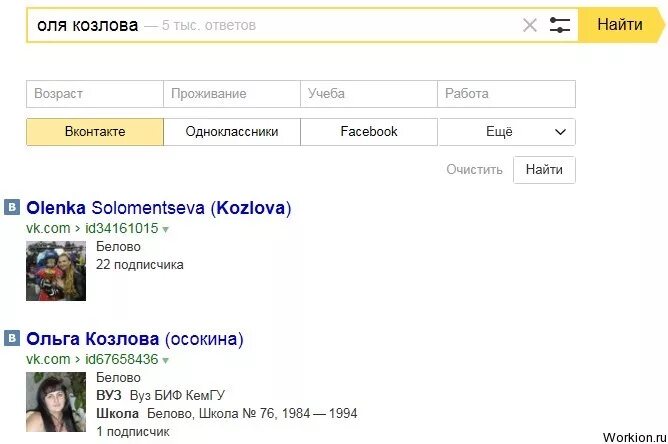Expand the Ещё dropdown
This screenshot has width=668, height=444.
(x=507, y=132)
